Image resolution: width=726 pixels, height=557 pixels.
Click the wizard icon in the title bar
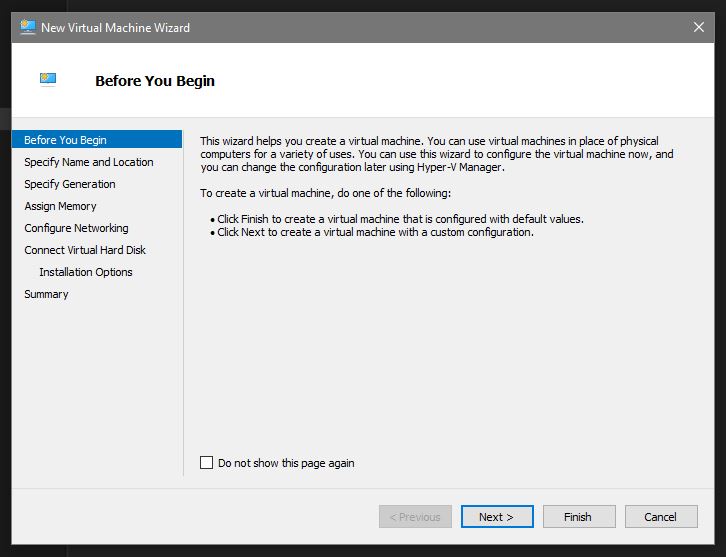28,27
